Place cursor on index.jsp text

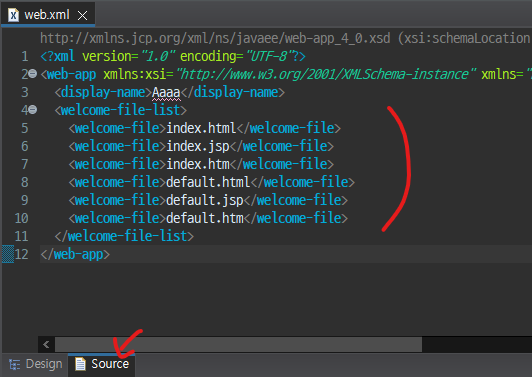click(x=198, y=146)
